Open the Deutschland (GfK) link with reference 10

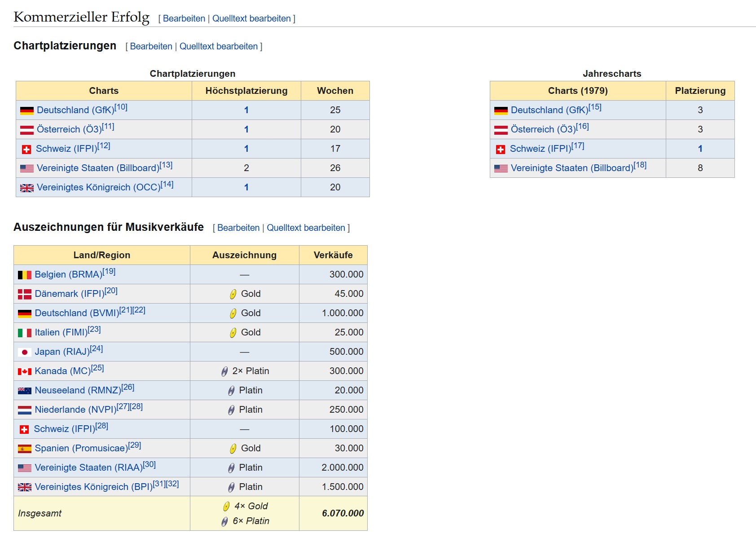(x=75, y=110)
